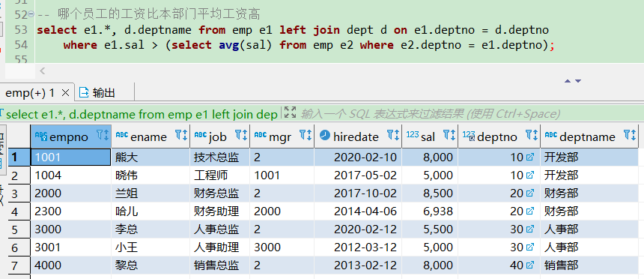Click the hiredate cell 2014-04-06
This screenshot has height=279, width=644.
click(x=358, y=211)
